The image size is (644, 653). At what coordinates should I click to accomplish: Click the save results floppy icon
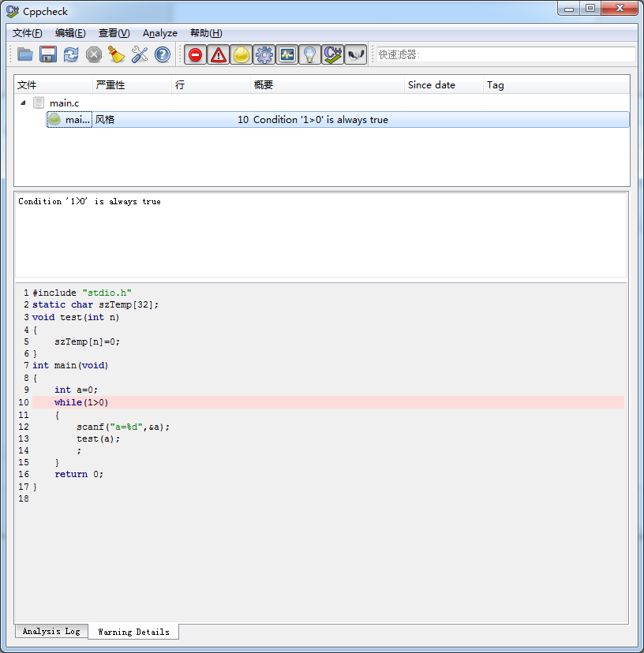(48, 54)
